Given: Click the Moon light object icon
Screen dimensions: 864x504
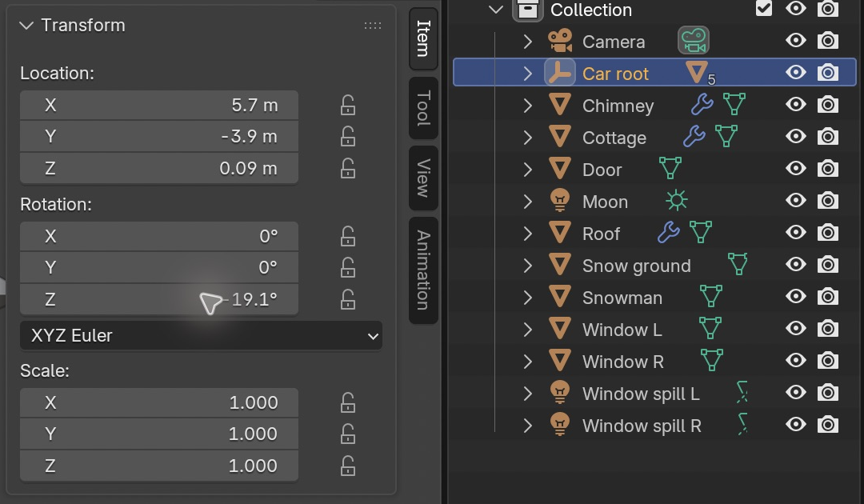Looking at the screenshot, I should click(x=560, y=201).
